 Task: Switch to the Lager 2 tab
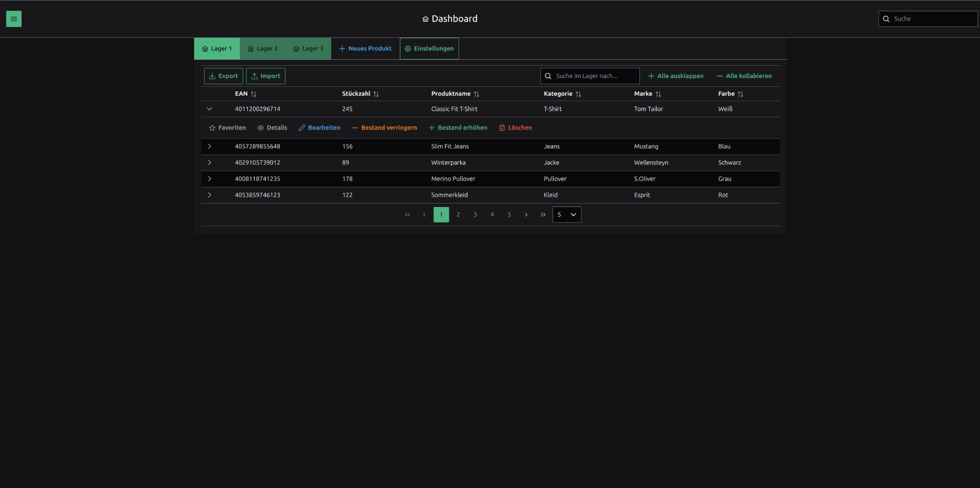click(263, 49)
